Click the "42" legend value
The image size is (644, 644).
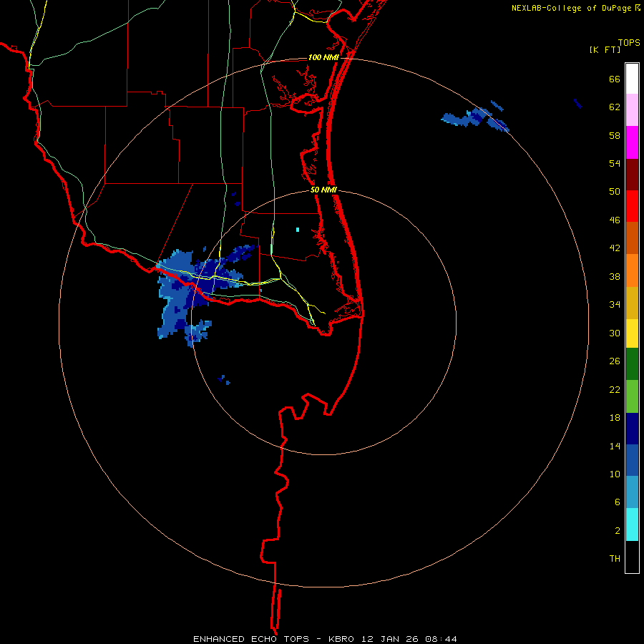[615, 248]
